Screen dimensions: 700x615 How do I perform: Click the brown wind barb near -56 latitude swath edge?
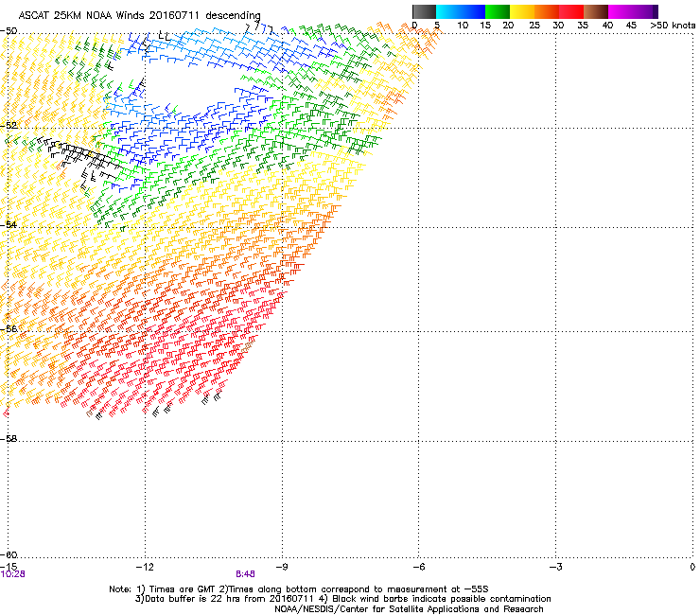click(248, 345)
